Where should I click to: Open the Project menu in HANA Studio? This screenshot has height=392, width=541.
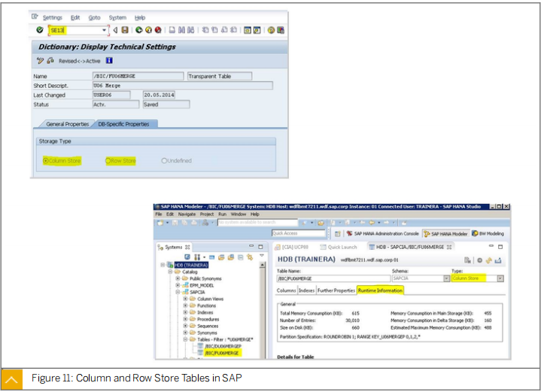(x=207, y=214)
